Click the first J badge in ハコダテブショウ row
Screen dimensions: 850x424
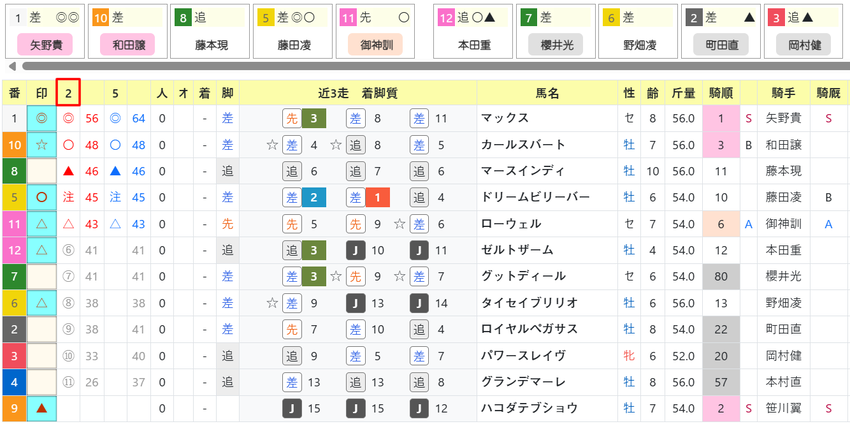[x=292, y=408]
